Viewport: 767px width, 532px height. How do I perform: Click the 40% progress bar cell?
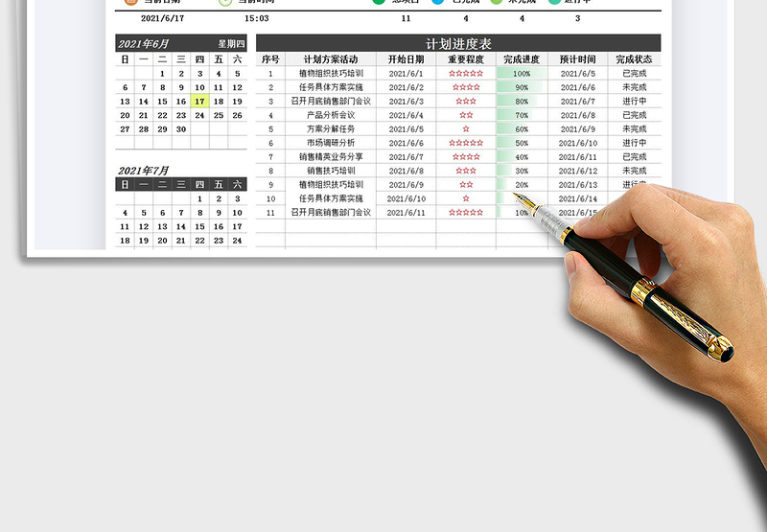(x=522, y=157)
